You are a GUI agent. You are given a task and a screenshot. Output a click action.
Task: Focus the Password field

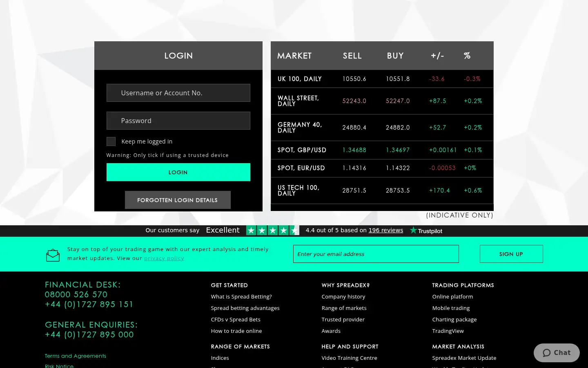[x=178, y=121]
